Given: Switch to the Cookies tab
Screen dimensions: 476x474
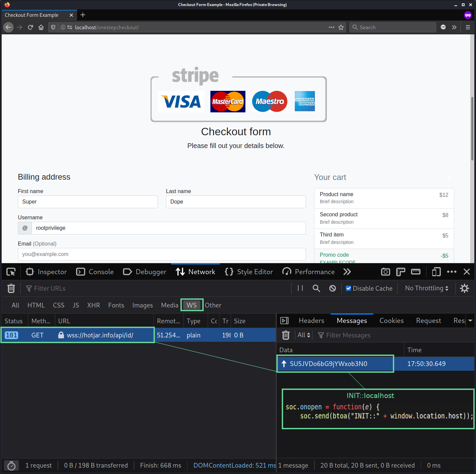Looking at the screenshot, I should [x=391, y=320].
